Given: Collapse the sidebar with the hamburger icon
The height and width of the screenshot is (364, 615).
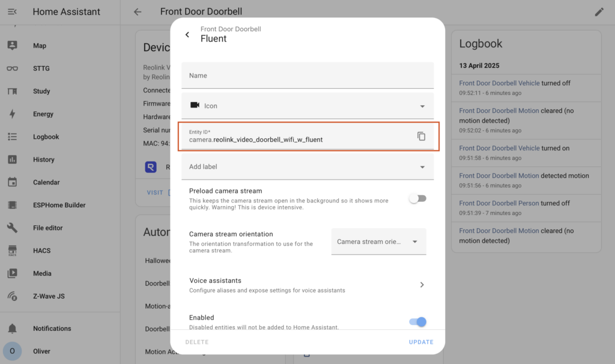Looking at the screenshot, I should (x=12, y=12).
